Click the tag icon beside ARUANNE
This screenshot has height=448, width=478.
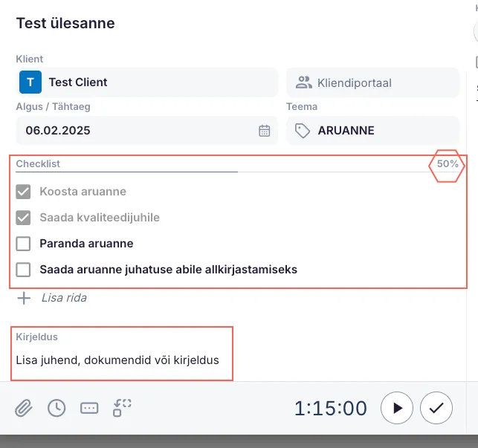(x=303, y=131)
